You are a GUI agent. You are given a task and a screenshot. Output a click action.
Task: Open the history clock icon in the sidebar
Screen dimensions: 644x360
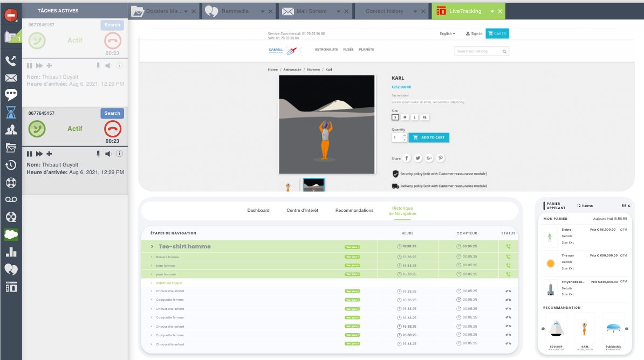11,165
